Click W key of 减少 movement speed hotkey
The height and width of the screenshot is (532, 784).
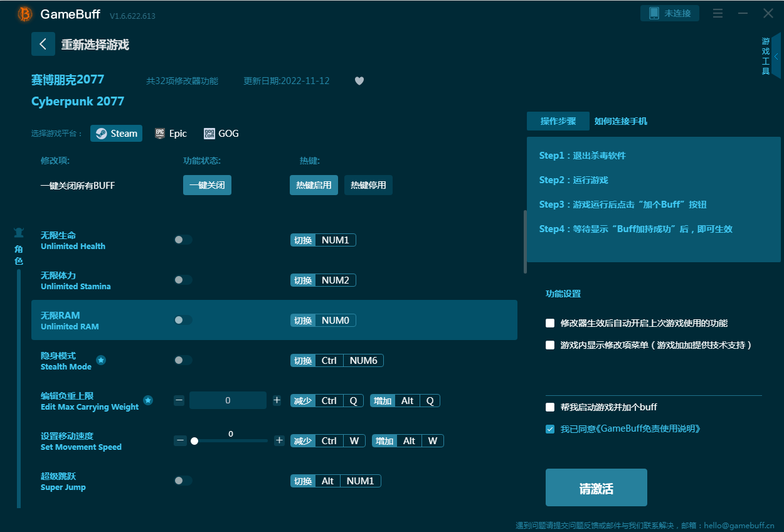[354, 440]
